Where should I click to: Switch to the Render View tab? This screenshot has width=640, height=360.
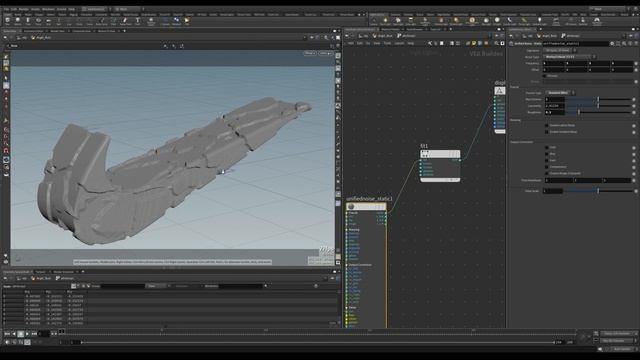pos(57,31)
